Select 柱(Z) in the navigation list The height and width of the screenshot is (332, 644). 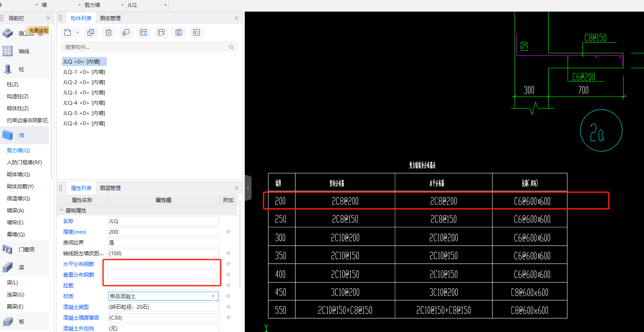[x=13, y=85]
